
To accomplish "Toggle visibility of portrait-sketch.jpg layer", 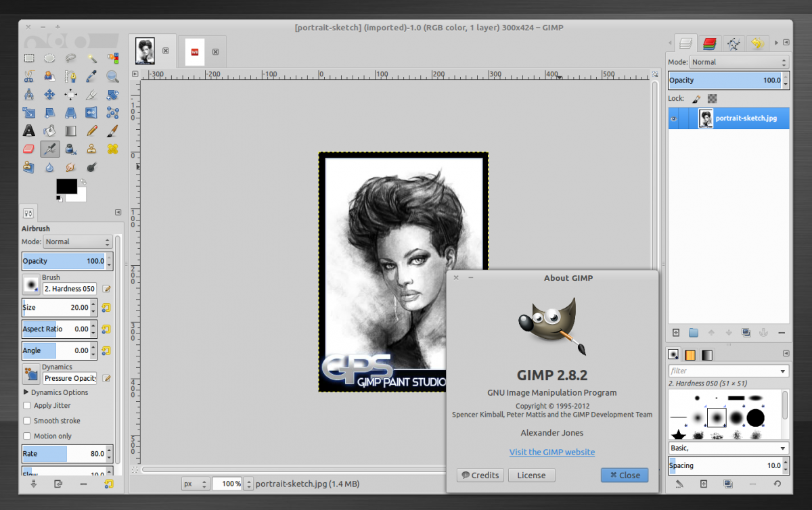I will (675, 118).
